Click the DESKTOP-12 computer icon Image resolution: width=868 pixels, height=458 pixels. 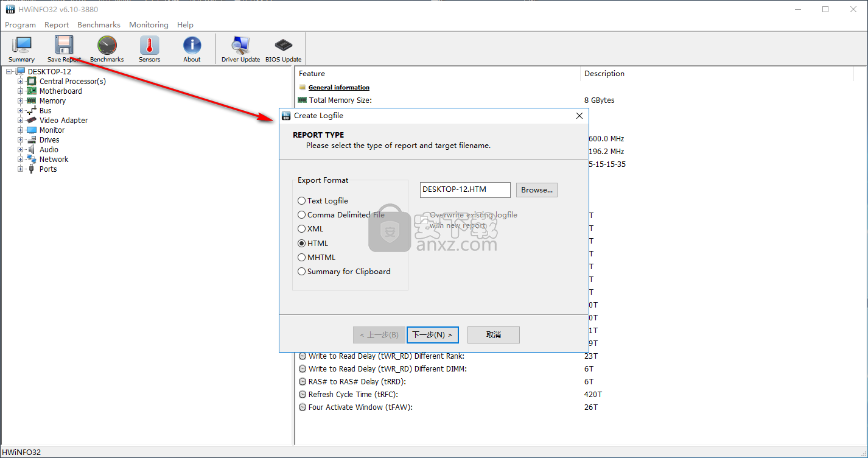tap(21, 71)
